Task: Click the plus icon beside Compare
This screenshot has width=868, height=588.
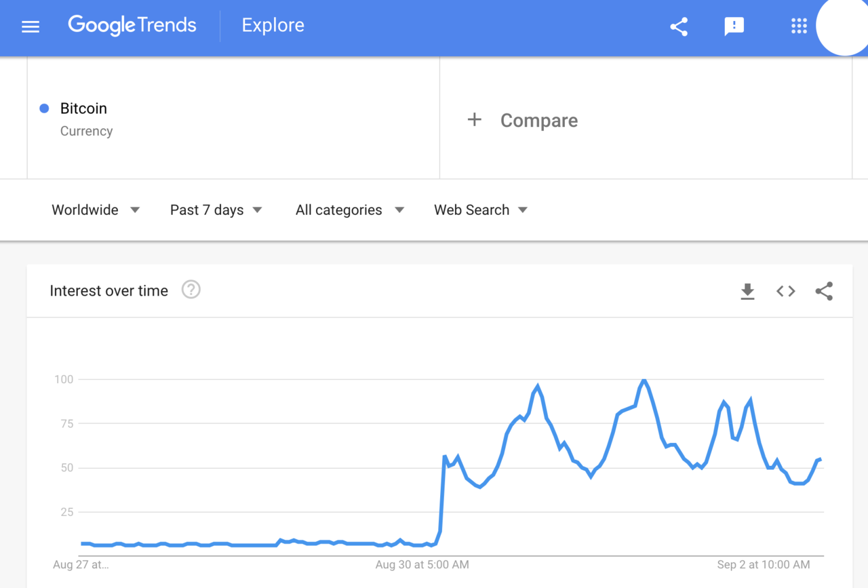Action: click(x=475, y=120)
